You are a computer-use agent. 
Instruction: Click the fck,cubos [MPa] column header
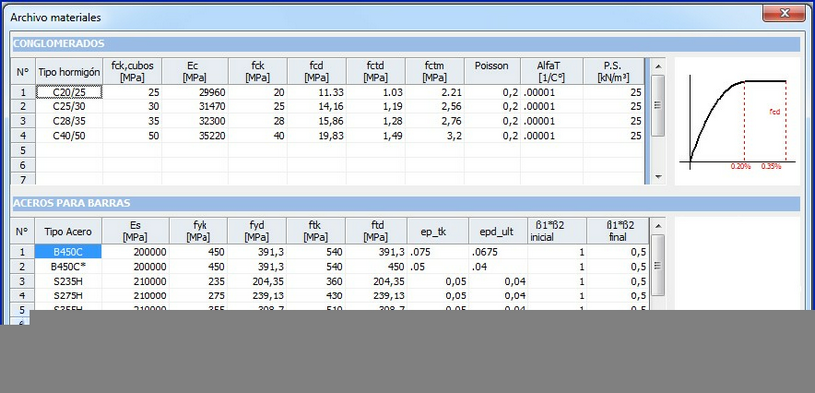pos(133,72)
